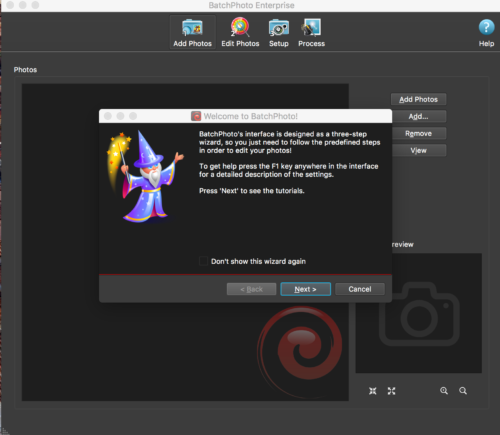Click the actual size preview icon
The image size is (500, 435).
391,391
